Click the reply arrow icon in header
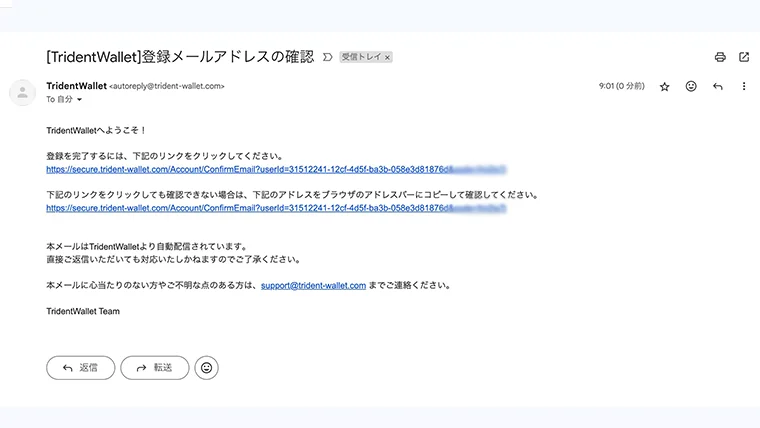 click(x=717, y=87)
